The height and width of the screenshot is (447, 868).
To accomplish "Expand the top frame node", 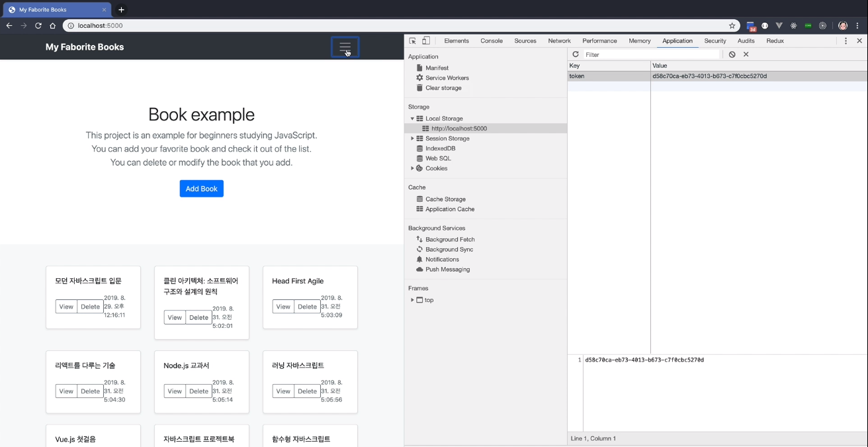I will [412, 300].
